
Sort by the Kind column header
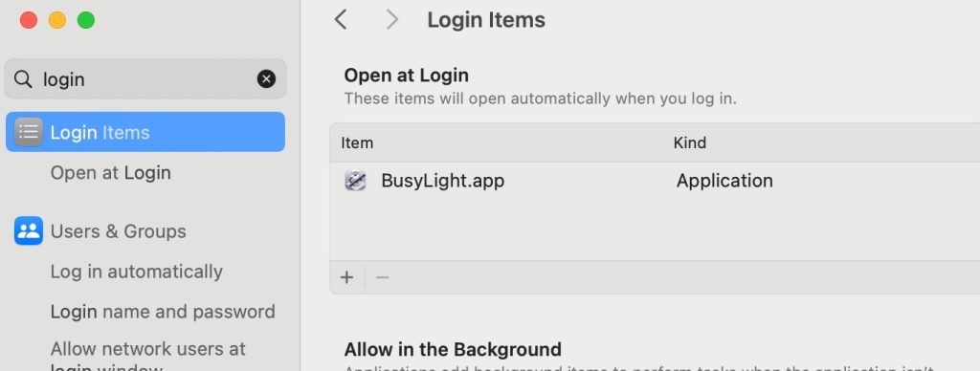tap(689, 143)
